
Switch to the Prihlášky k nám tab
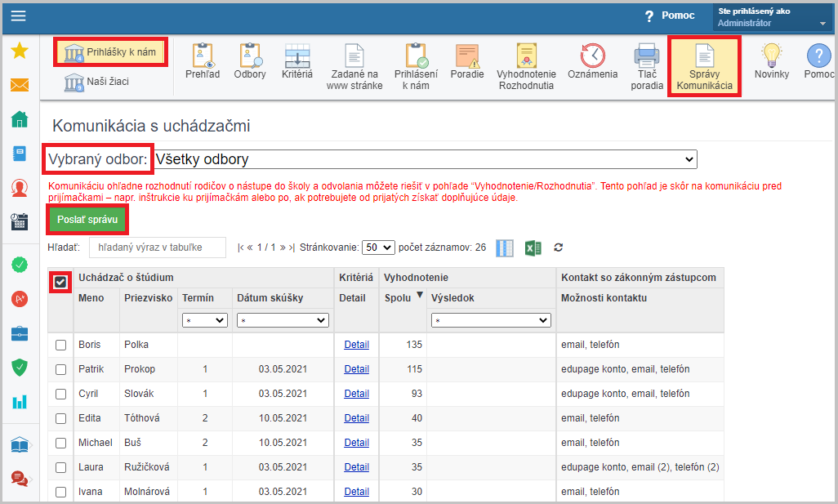pyautogui.click(x=110, y=51)
